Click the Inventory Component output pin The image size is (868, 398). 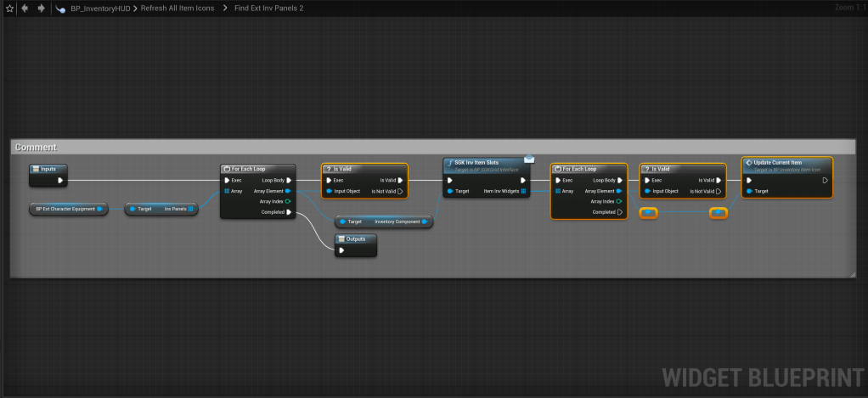(x=426, y=221)
